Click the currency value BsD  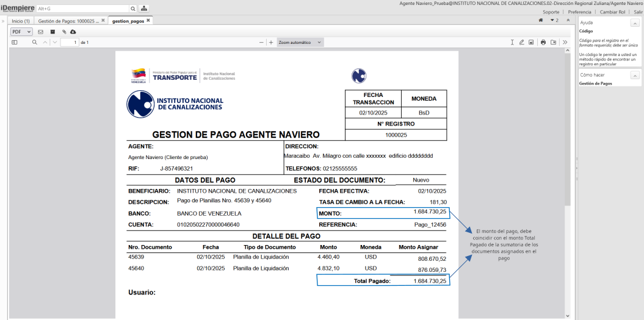(424, 112)
